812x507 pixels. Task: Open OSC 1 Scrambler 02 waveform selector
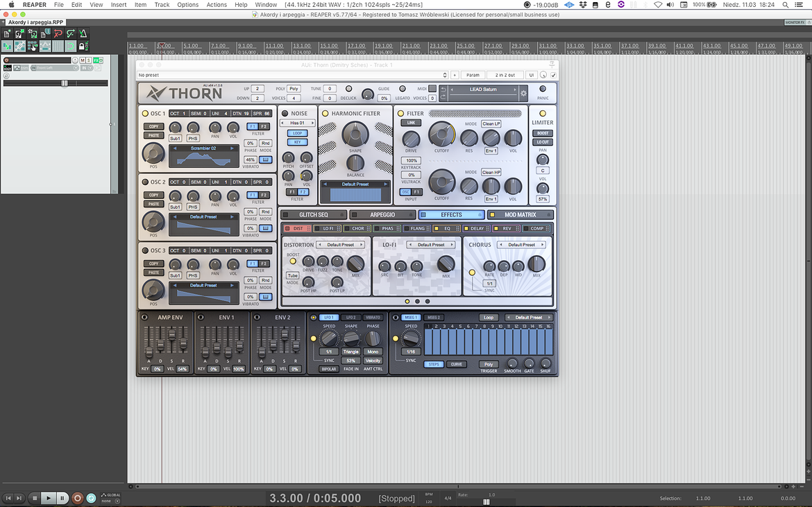point(203,148)
